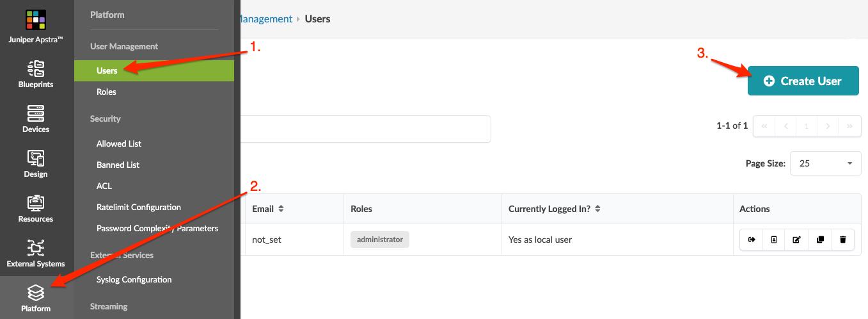The image size is (868, 319).
Task: Click the Juniper Apstra logo
Action: tap(36, 24)
